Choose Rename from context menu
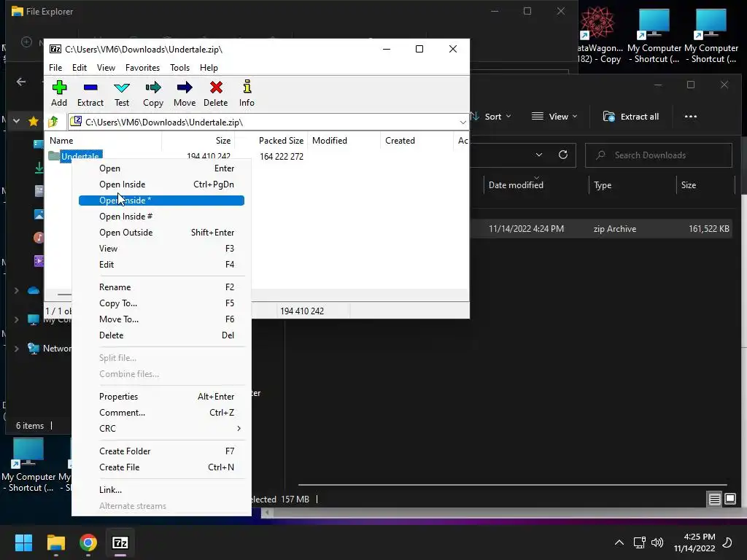The height and width of the screenshot is (560, 747). 161,287
